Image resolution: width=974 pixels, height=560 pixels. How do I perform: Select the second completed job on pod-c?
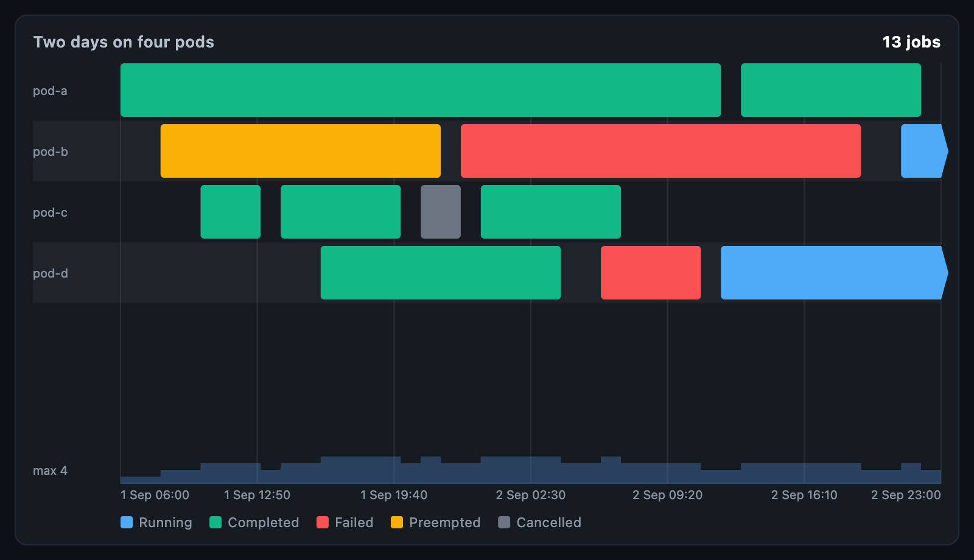pyautogui.click(x=341, y=212)
